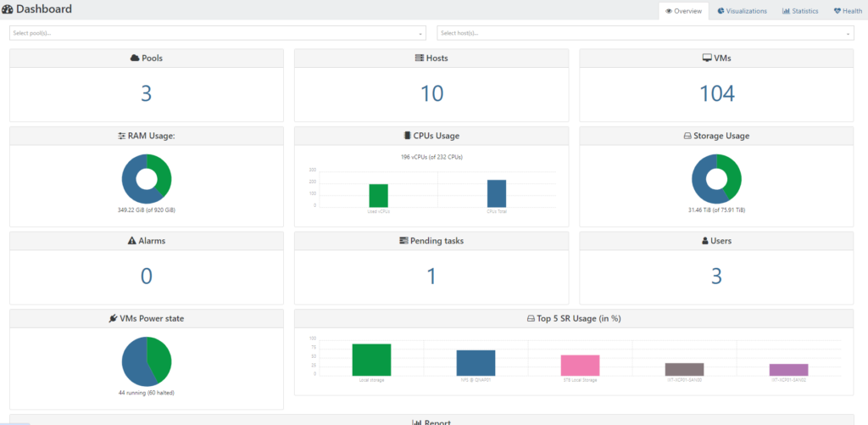This screenshot has width=868, height=425.
Task: Click the Pools count number 3
Action: (146, 93)
